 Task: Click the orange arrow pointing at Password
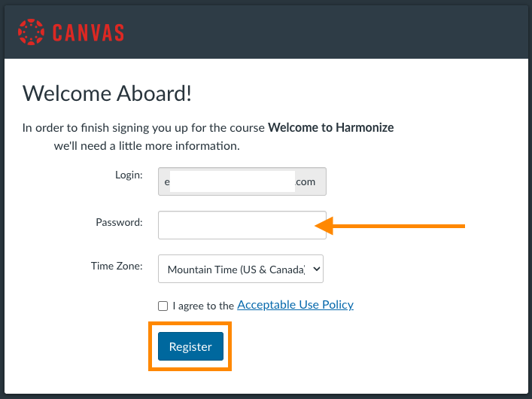[x=391, y=225]
